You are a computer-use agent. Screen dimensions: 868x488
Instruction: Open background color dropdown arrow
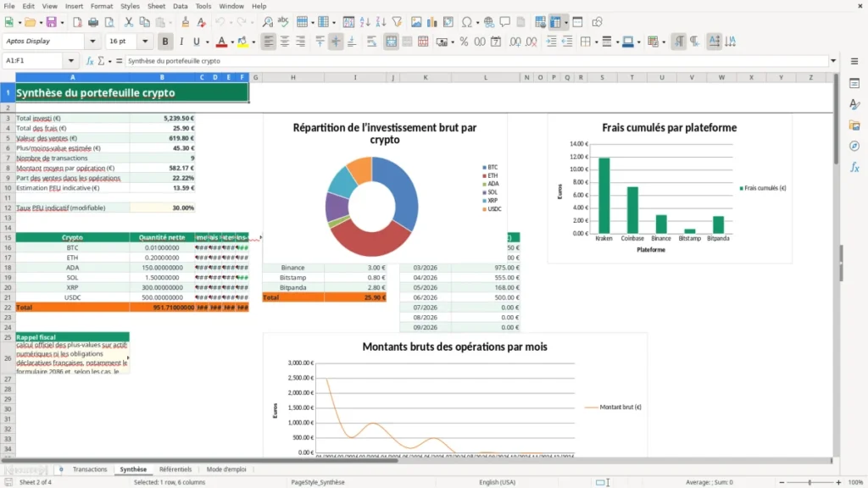point(253,42)
